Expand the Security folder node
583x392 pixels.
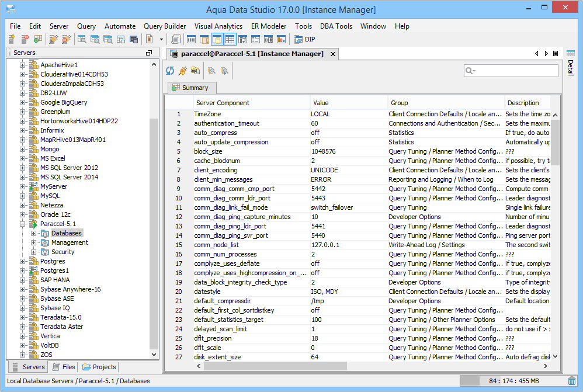tap(33, 252)
